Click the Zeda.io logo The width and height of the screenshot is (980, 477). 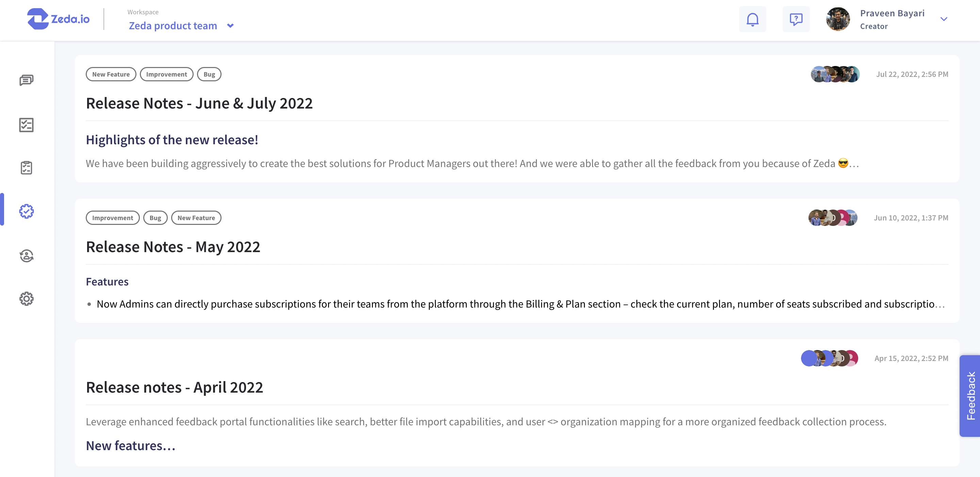(x=59, y=19)
